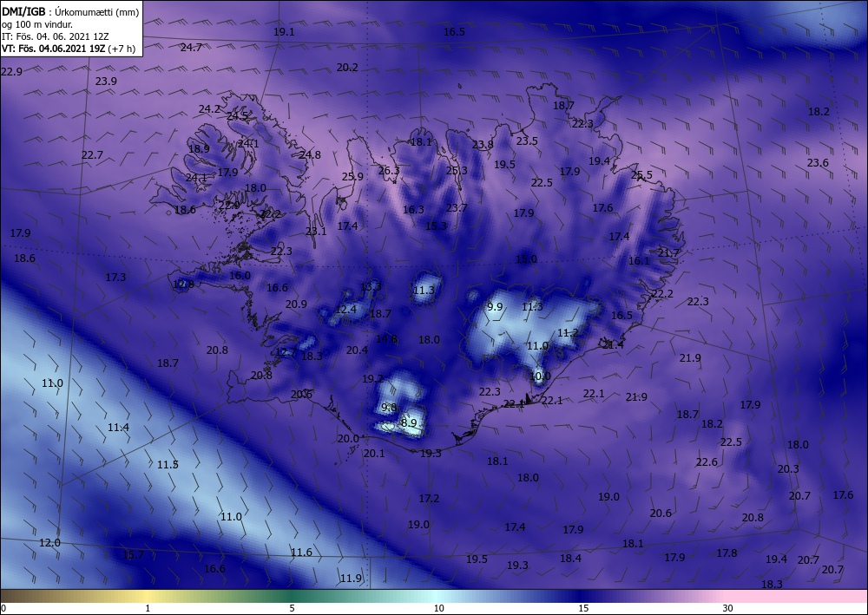Screen dimensions: 868x615
Task: Click the 11.9 value at the bottom edge
Action: click(x=351, y=579)
